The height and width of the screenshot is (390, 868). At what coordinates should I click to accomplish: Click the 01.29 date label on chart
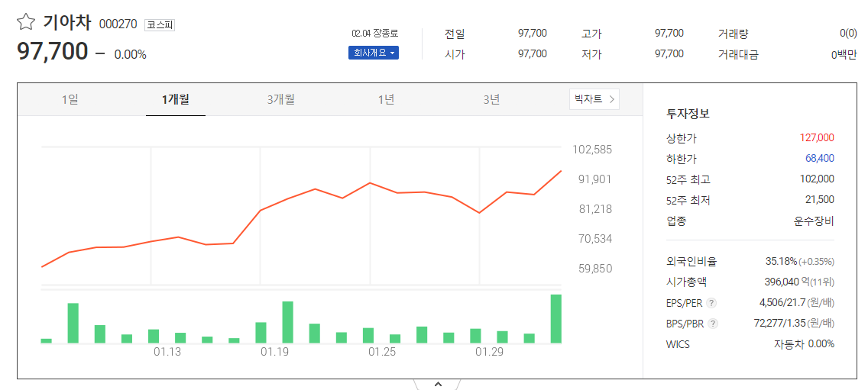[489, 353]
